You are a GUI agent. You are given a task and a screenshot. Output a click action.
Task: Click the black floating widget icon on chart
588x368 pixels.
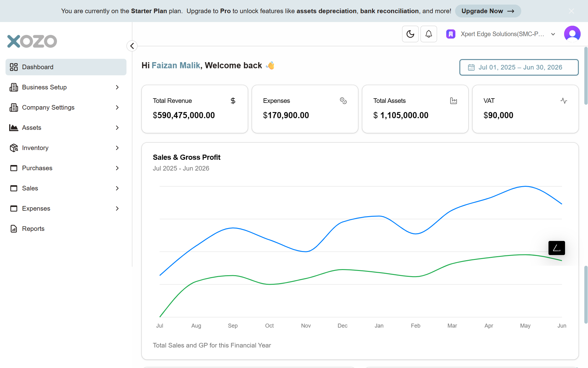pos(556,248)
